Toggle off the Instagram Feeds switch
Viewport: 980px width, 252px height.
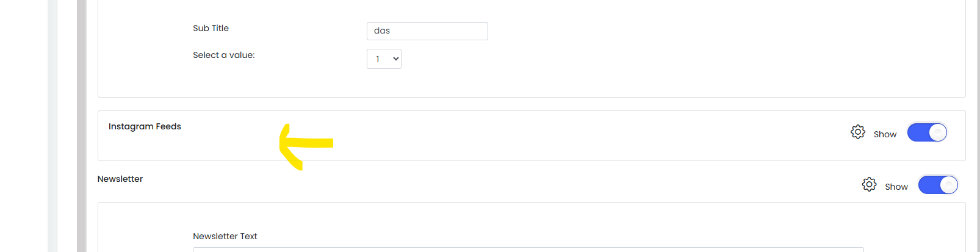(926, 132)
